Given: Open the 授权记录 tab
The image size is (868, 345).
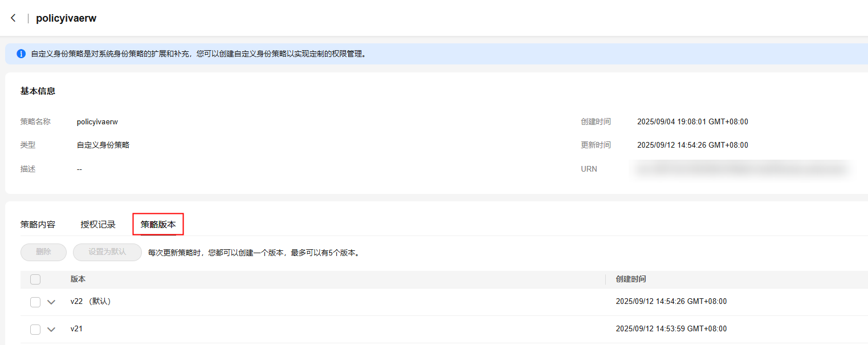Looking at the screenshot, I should pyautogui.click(x=98, y=225).
